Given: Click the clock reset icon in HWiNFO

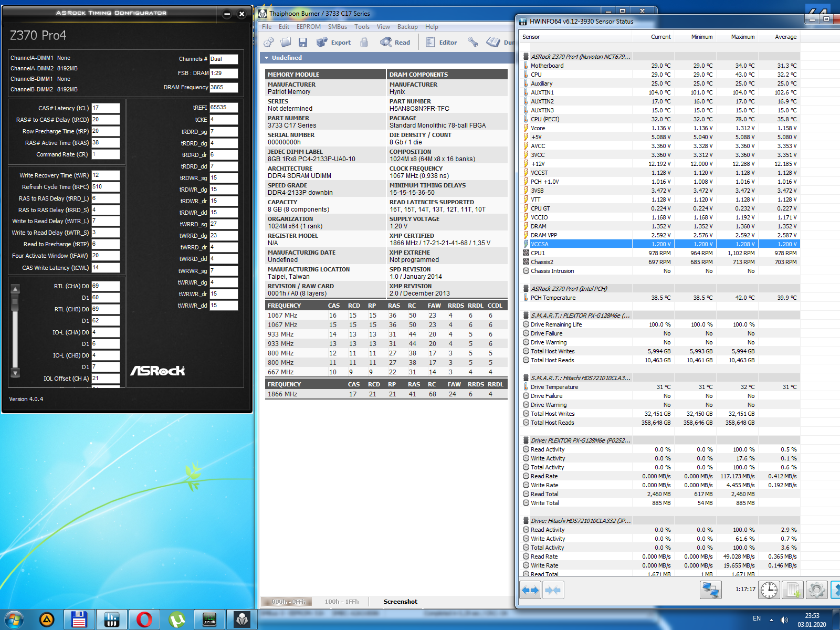Looking at the screenshot, I should pyautogui.click(x=769, y=590).
